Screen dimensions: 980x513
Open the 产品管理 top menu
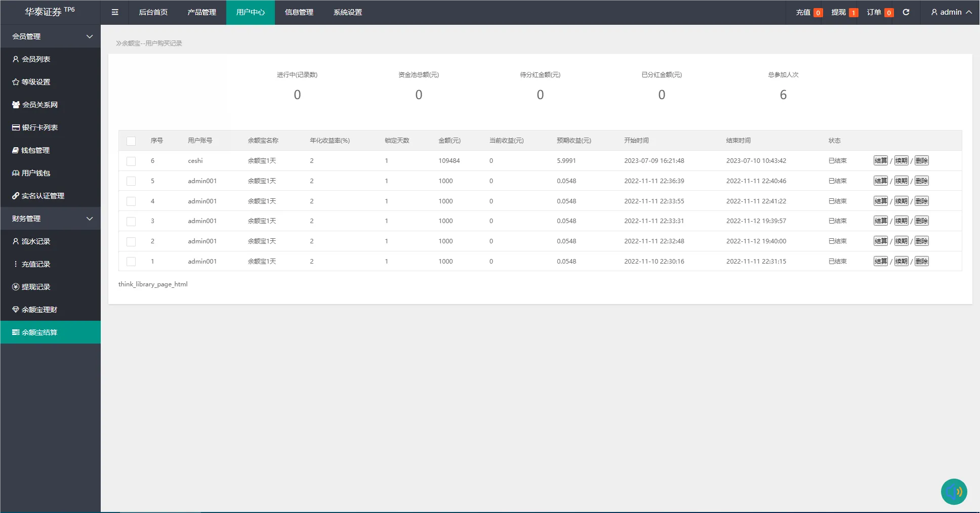(202, 12)
